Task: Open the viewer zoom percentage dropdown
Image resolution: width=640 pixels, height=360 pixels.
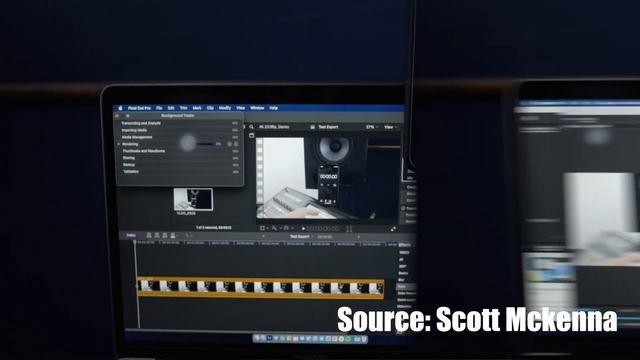Action: click(371, 127)
